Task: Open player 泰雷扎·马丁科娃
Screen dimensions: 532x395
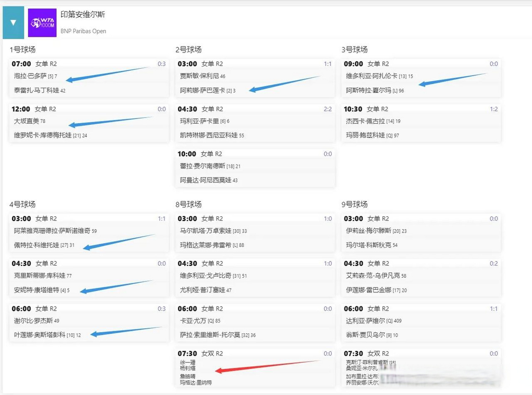Action: click(x=36, y=90)
